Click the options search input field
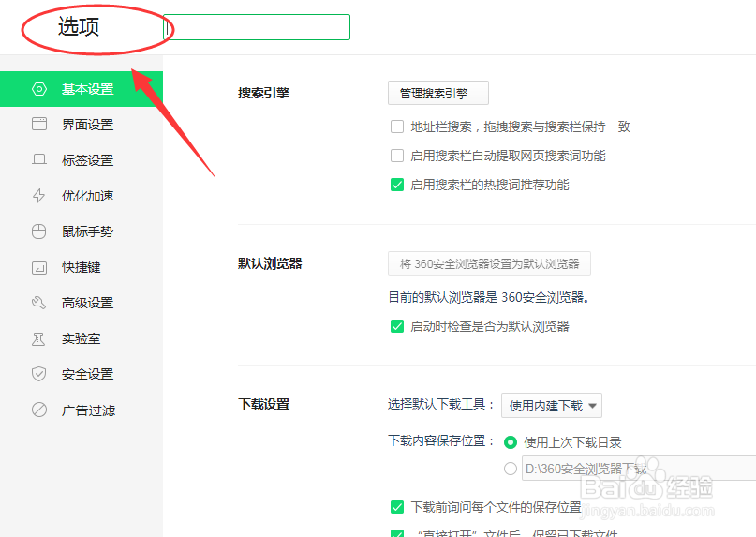756x537 pixels. click(x=257, y=27)
